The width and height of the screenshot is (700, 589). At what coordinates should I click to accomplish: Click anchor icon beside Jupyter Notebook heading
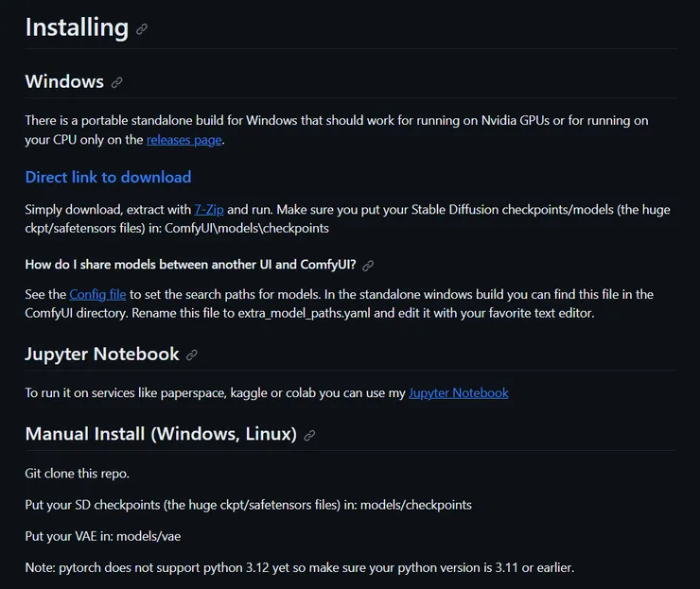pos(192,355)
